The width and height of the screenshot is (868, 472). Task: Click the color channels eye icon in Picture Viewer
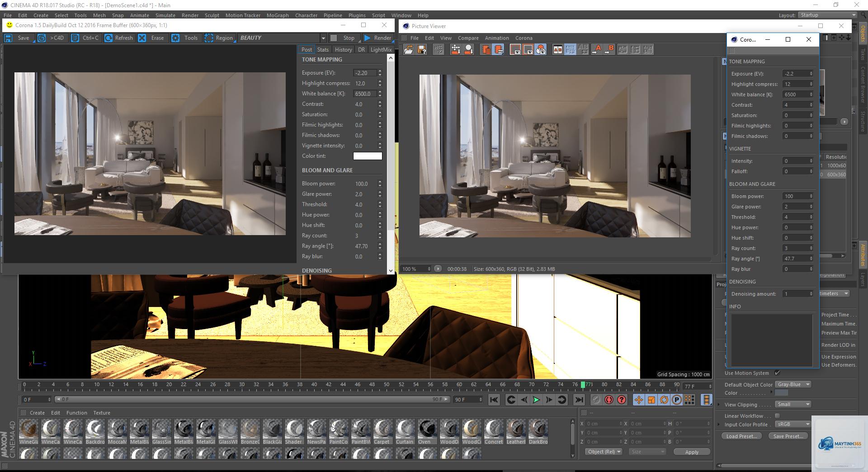pos(541,50)
